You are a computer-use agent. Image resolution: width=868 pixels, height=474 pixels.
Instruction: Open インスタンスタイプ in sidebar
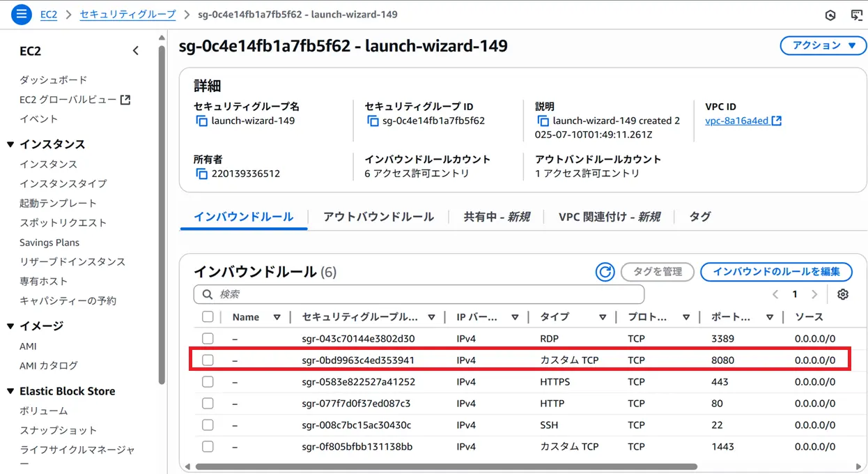coord(63,183)
